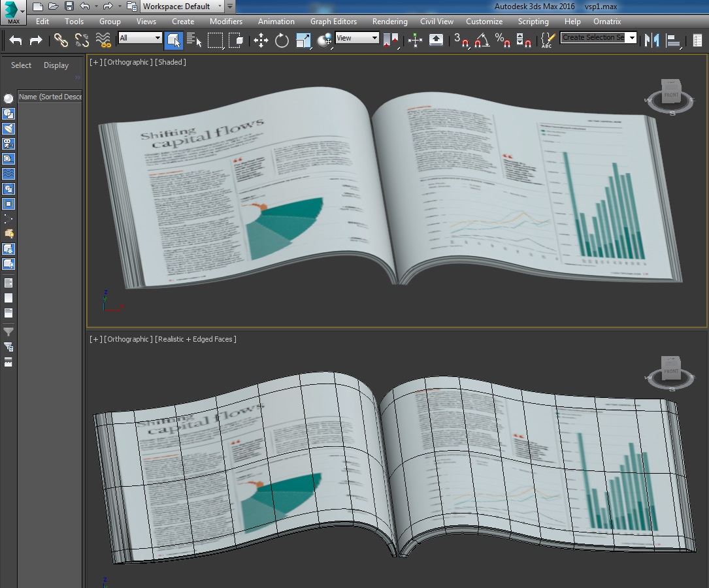
Task: Toggle Angle Snap
Action: click(482, 41)
